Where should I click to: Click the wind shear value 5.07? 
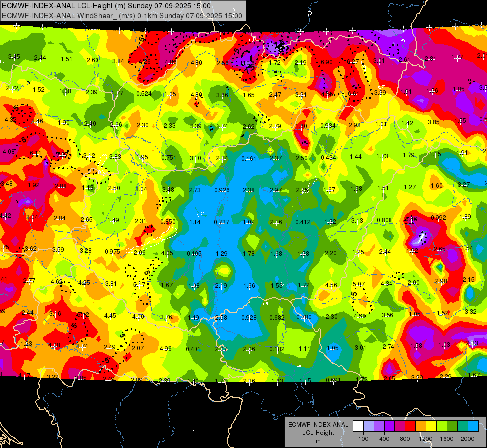click(359, 284)
